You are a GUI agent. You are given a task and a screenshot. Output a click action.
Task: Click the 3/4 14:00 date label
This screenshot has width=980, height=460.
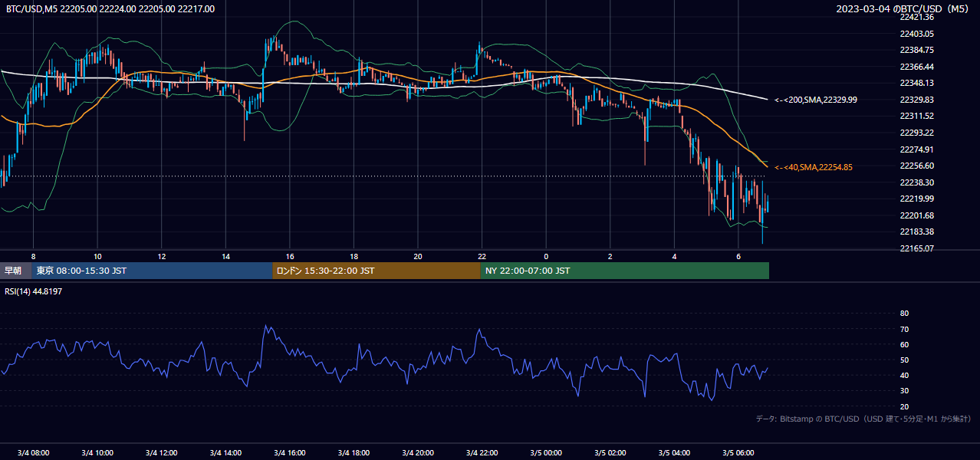tap(225, 452)
